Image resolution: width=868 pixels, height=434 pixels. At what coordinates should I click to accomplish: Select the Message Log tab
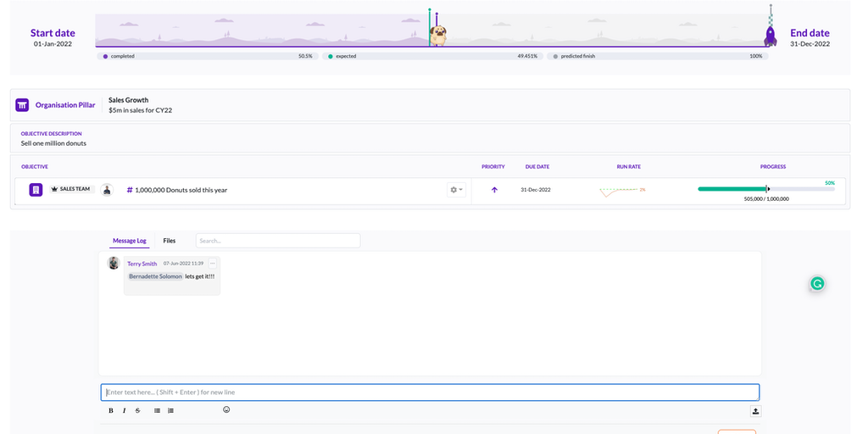(130, 241)
